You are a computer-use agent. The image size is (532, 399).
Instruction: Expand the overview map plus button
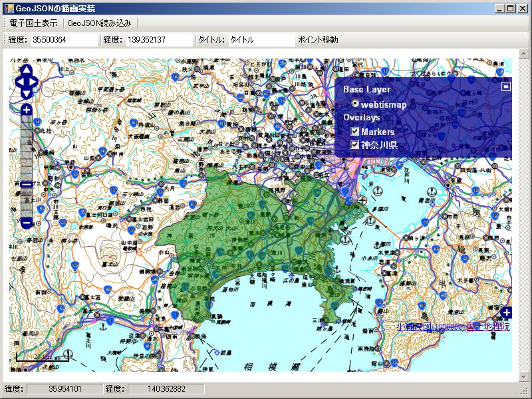(x=506, y=313)
